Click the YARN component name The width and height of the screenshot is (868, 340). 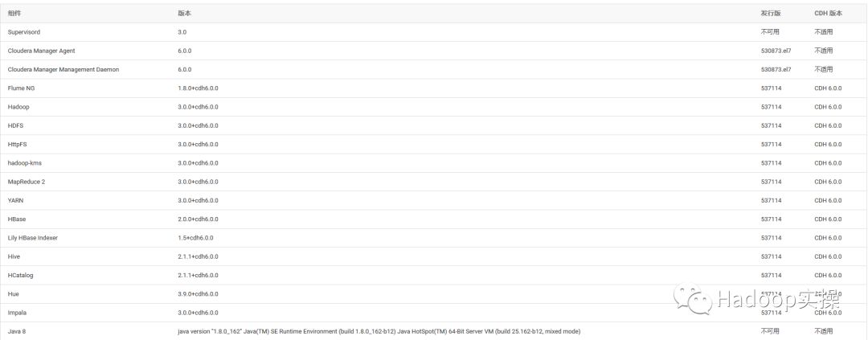16,200
